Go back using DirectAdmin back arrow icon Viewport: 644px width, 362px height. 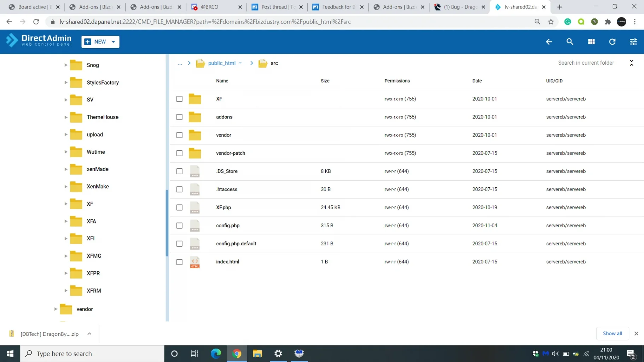(x=549, y=42)
